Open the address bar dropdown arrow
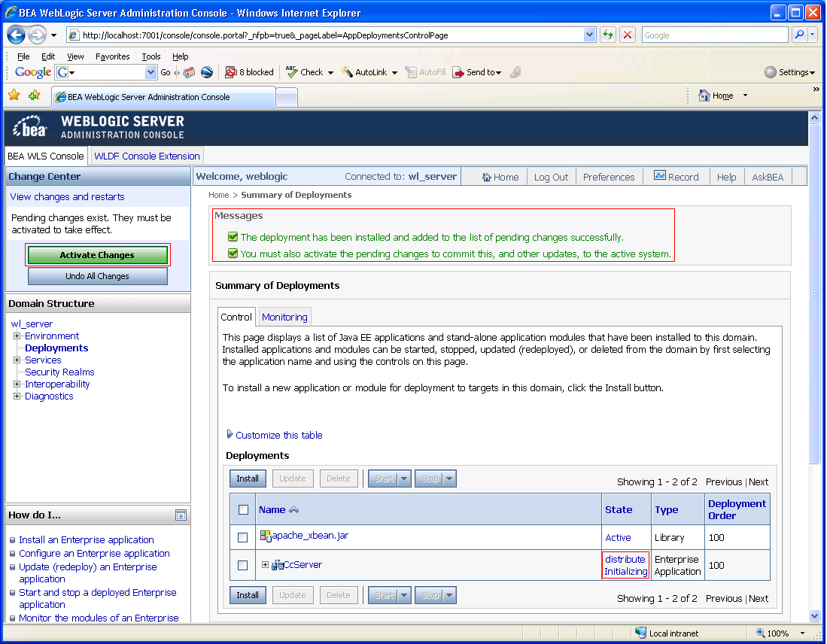 point(590,35)
